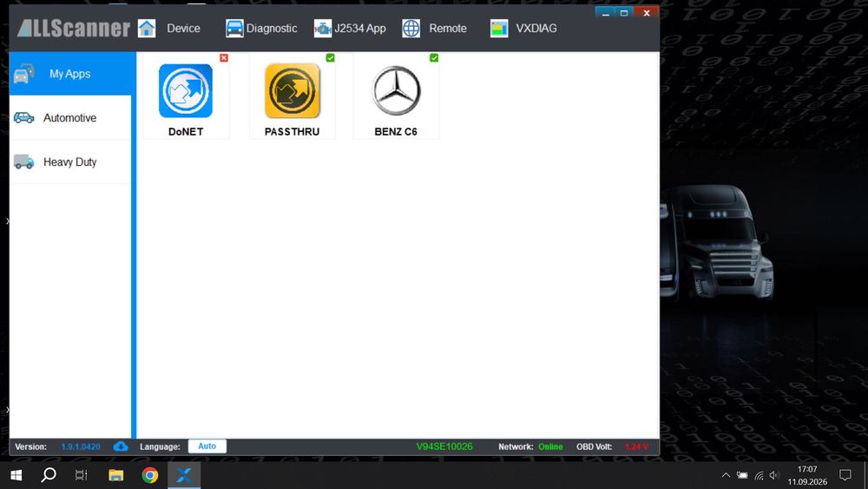Screen dimensions: 868x489
Task: Open the volume speaker tray icon
Action: 774,475
